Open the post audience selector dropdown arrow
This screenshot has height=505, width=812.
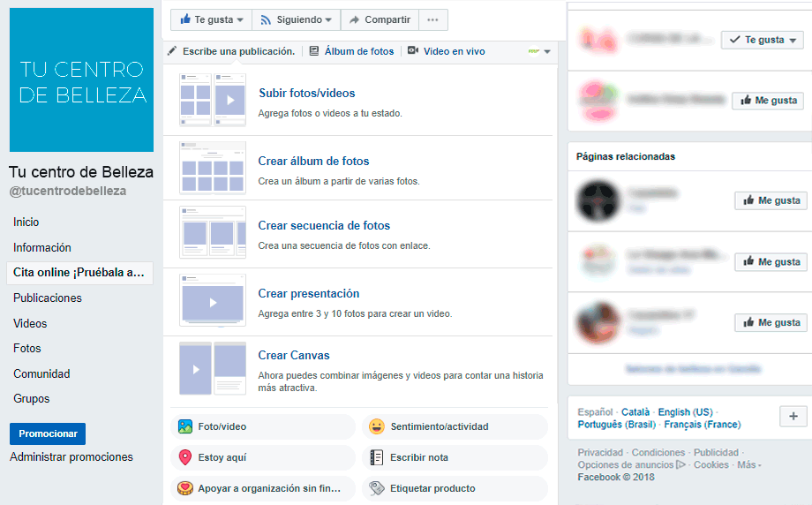[547, 51]
